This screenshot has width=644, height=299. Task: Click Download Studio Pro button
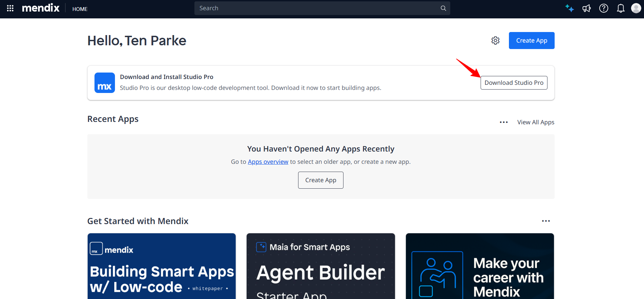[x=514, y=83]
